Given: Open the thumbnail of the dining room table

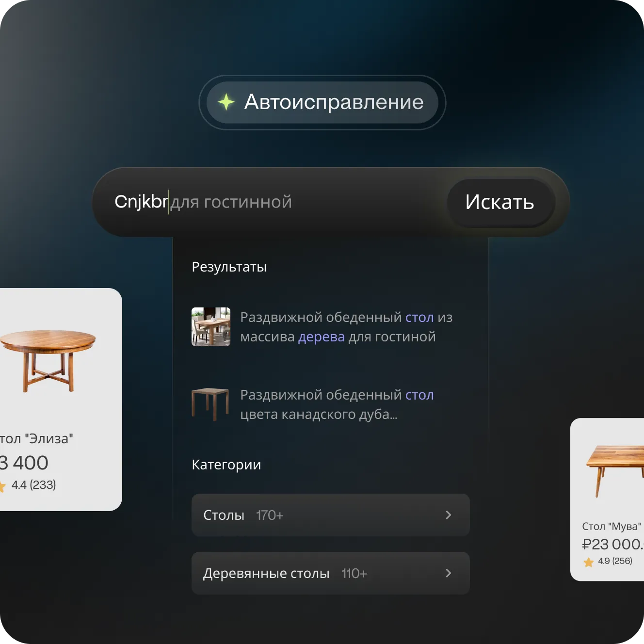Looking at the screenshot, I should click(211, 327).
